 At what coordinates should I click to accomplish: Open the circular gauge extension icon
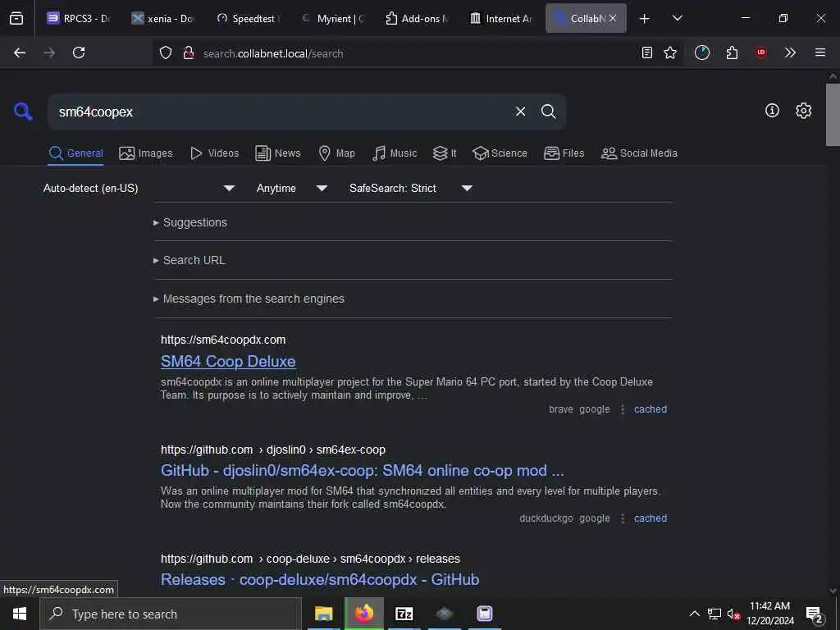[702, 52]
